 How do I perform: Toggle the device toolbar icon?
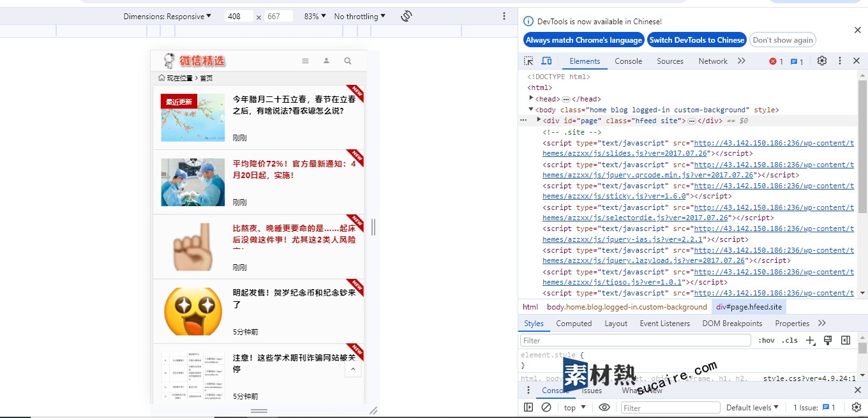[x=546, y=61]
